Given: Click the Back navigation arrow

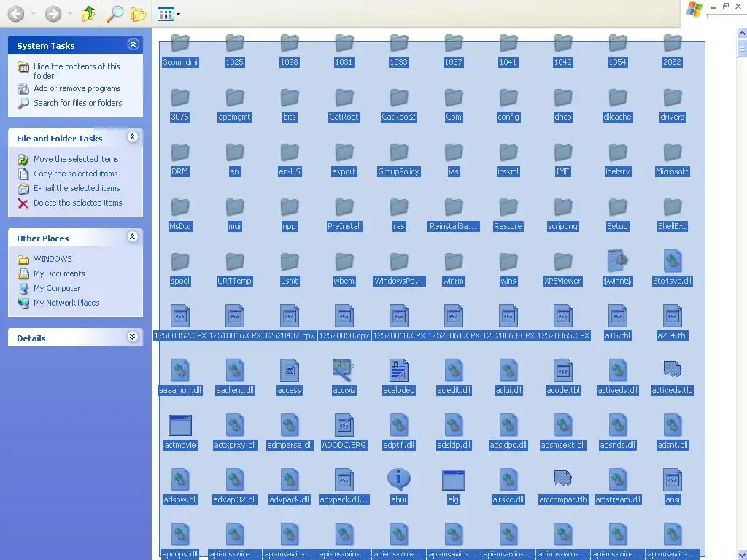Looking at the screenshot, I should coord(16,14).
